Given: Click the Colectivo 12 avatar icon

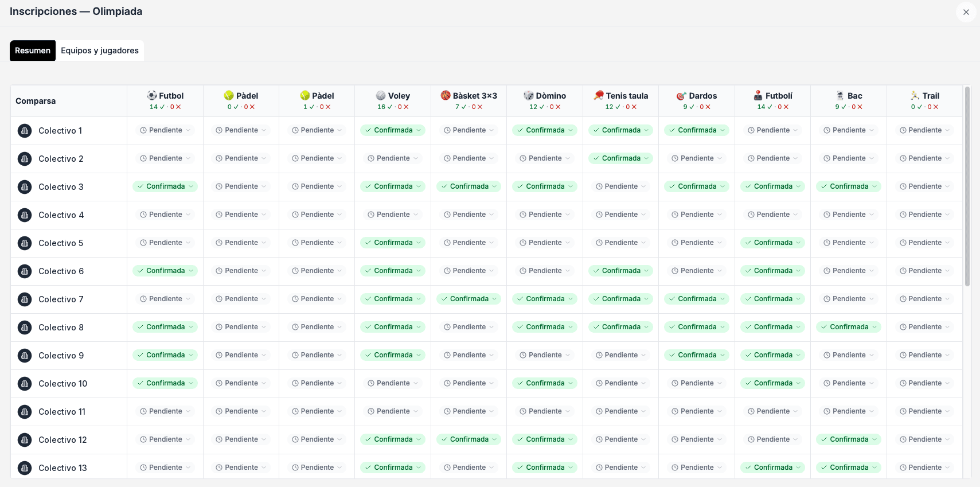Looking at the screenshot, I should tap(25, 440).
